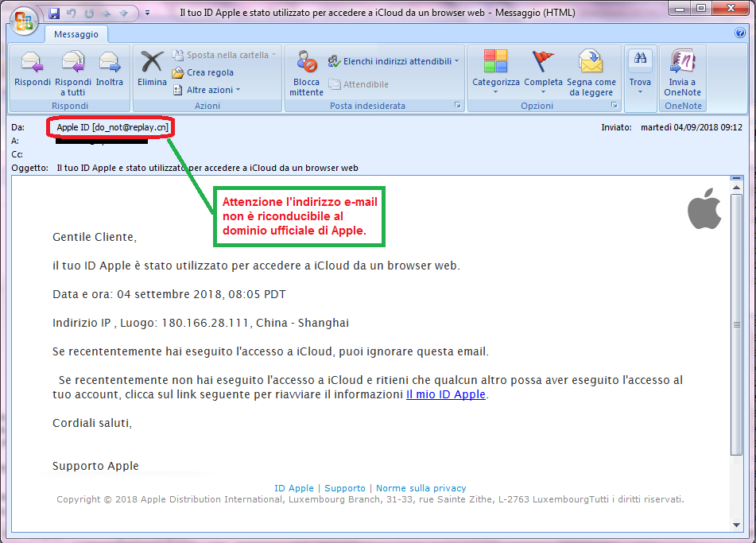Open Opzioni dialog launcher
This screenshot has height=543, width=756.
click(x=614, y=105)
